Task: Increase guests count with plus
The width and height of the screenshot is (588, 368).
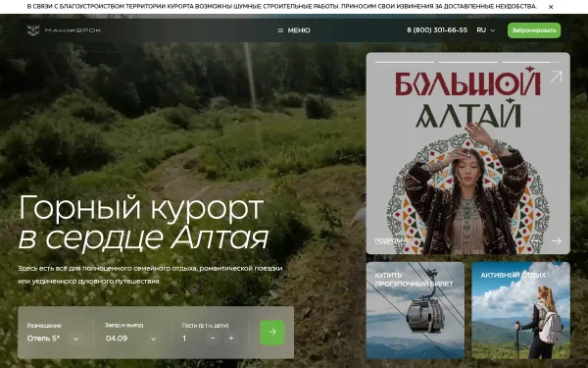Action: [x=231, y=339]
